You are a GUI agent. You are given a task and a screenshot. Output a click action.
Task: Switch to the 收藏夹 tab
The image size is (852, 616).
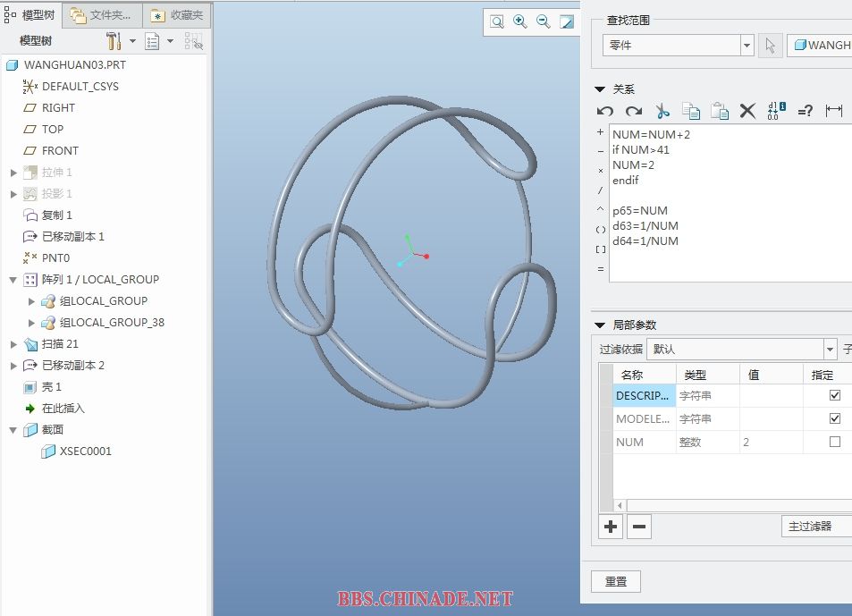pos(177,15)
